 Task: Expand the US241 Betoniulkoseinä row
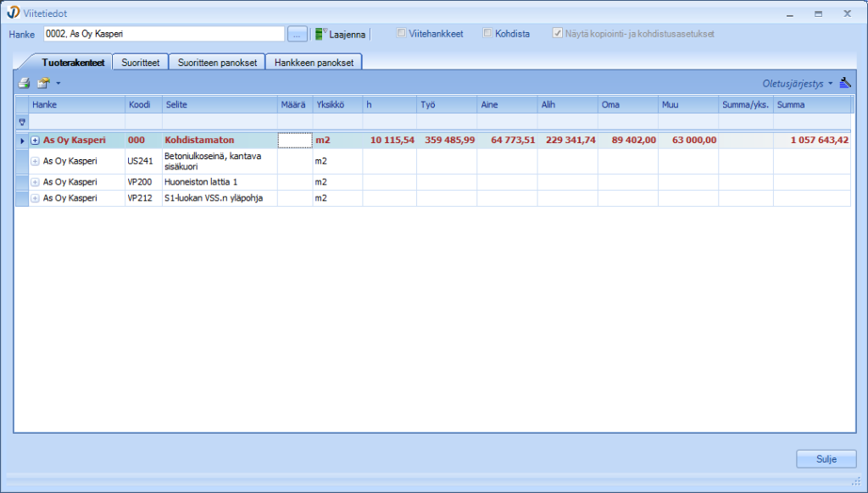(35, 161)
